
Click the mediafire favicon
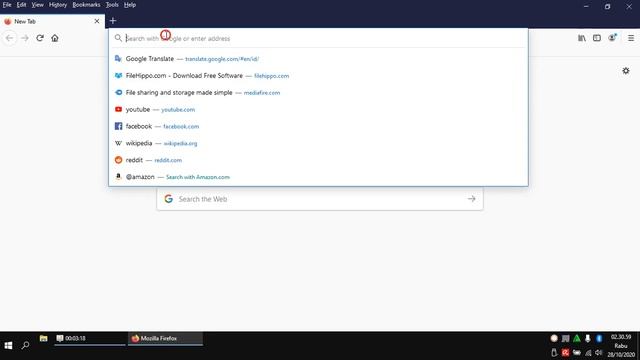[x=118, y=93]
